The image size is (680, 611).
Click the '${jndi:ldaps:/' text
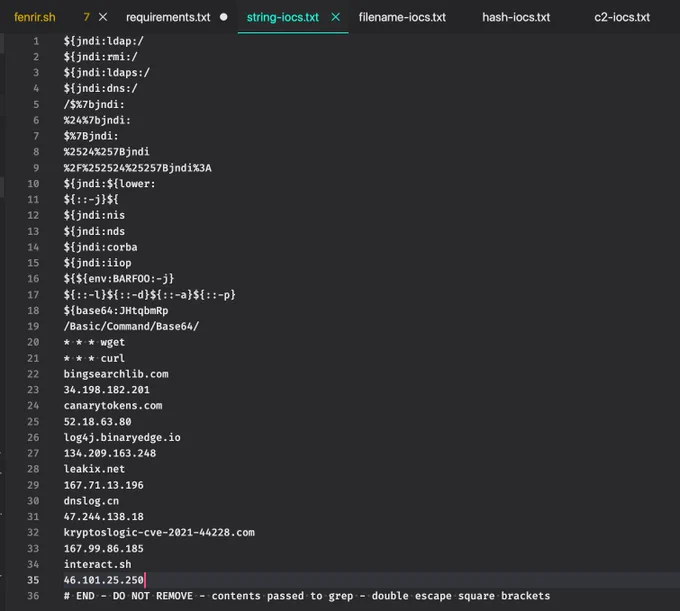[107, 72]
